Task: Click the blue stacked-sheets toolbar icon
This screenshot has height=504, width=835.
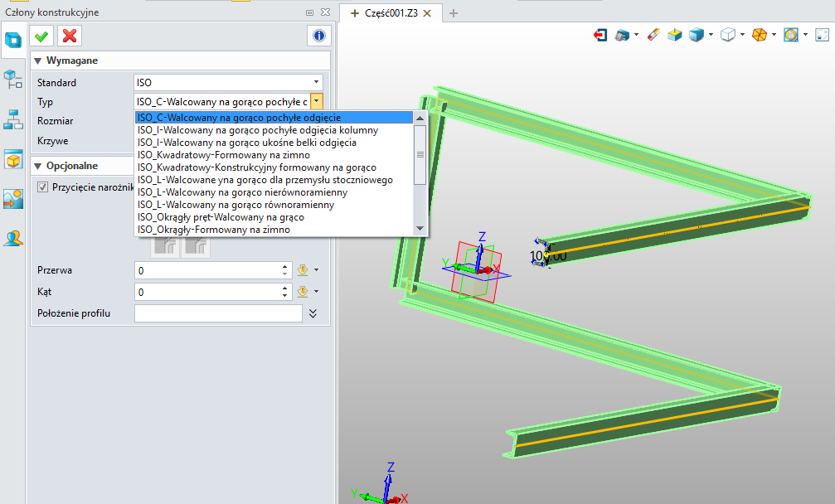Action: [621, 35]
